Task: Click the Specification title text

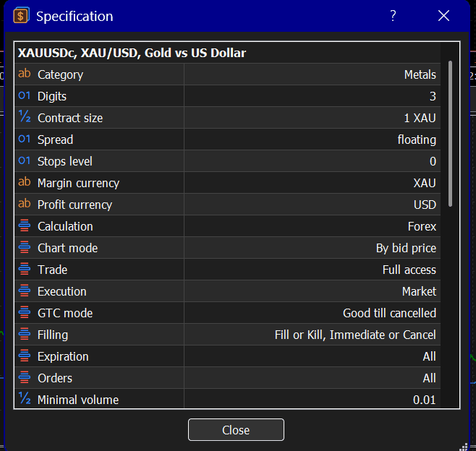Action: point(75,16)
